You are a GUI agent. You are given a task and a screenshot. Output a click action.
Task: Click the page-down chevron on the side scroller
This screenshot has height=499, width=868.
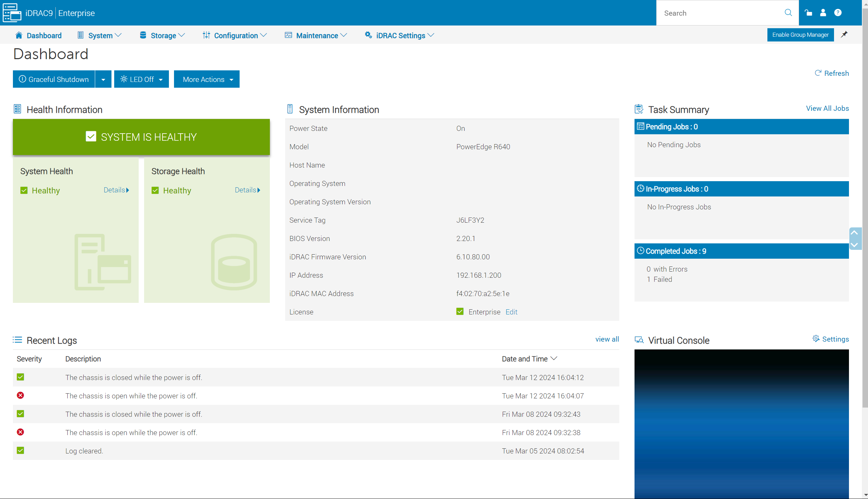coord(854,245)
